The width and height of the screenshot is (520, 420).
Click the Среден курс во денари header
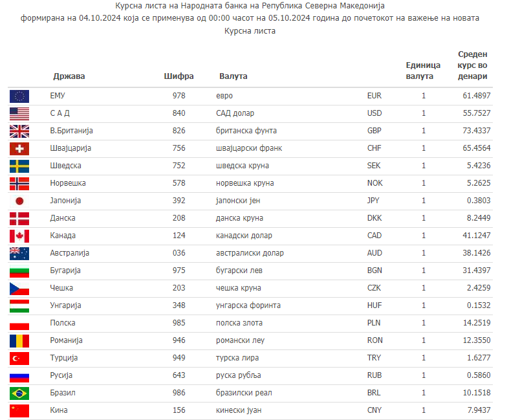472,65
